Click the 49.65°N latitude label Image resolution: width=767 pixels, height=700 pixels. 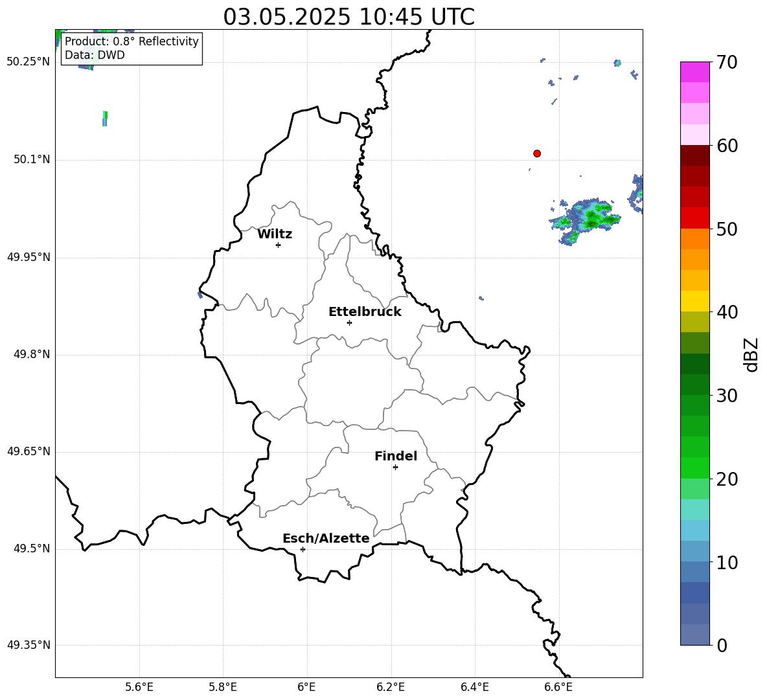click(x=29, y=451)
